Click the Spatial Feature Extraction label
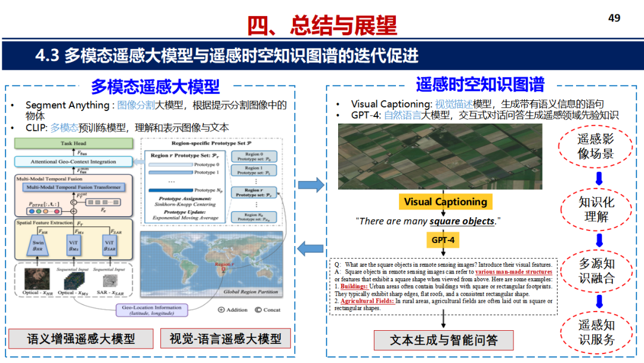Viewport: 644px width, 363px height. tap(44, 223)
